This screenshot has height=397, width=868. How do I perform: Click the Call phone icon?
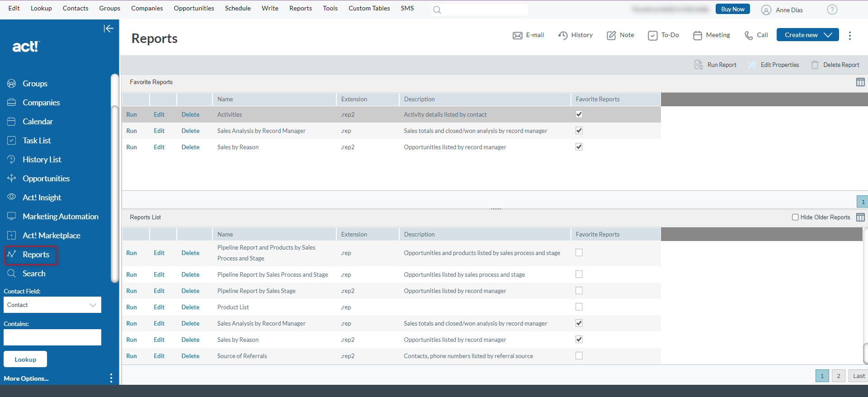749,35
